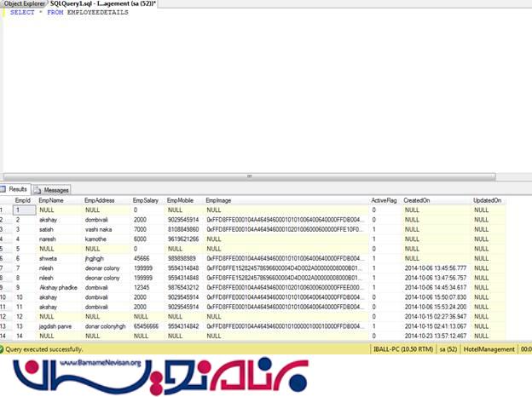Viewport: 532px width, 397px height.
Task: Click the EmpName column header
Action: tap(51, 200)
